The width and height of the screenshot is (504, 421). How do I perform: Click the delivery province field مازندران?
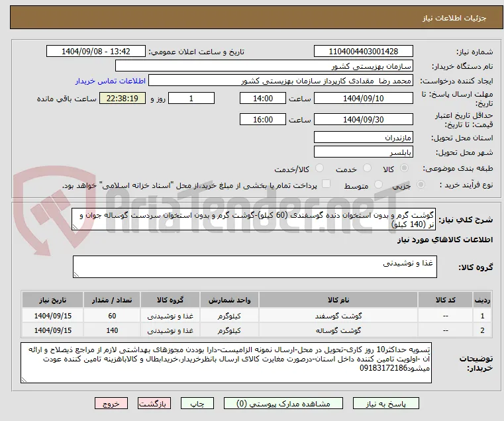[x=363, y=138]
